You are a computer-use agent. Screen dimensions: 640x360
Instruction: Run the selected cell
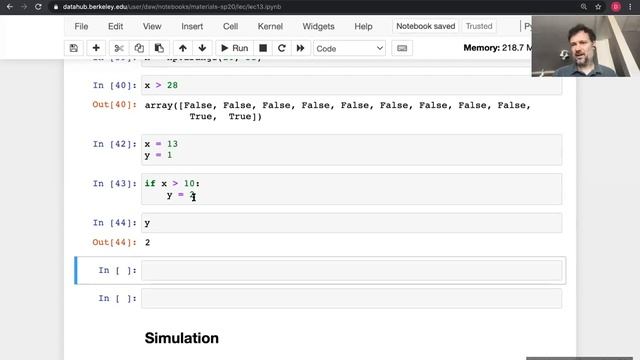[234, 48]
